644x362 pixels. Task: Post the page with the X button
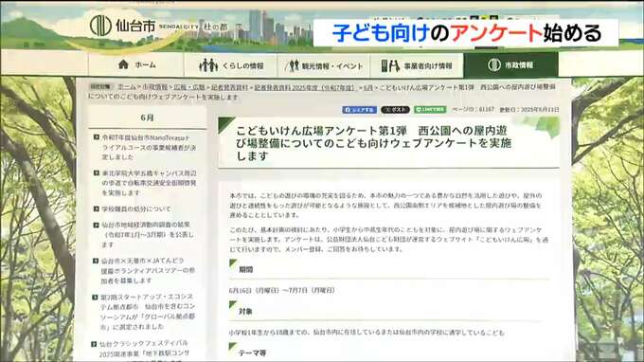tap(395, 110)
